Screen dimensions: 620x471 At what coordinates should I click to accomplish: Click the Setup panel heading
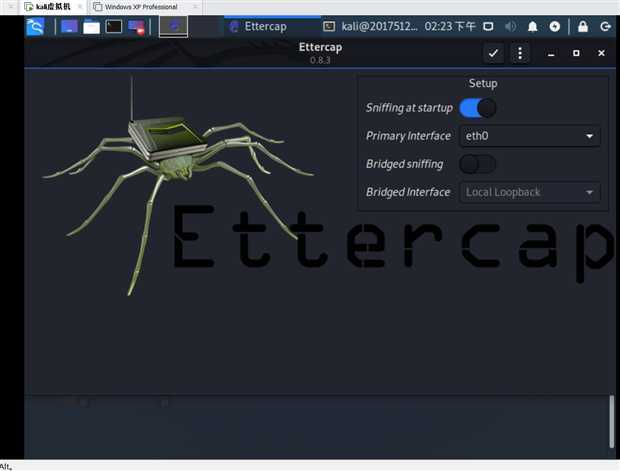tap(483, 83)
